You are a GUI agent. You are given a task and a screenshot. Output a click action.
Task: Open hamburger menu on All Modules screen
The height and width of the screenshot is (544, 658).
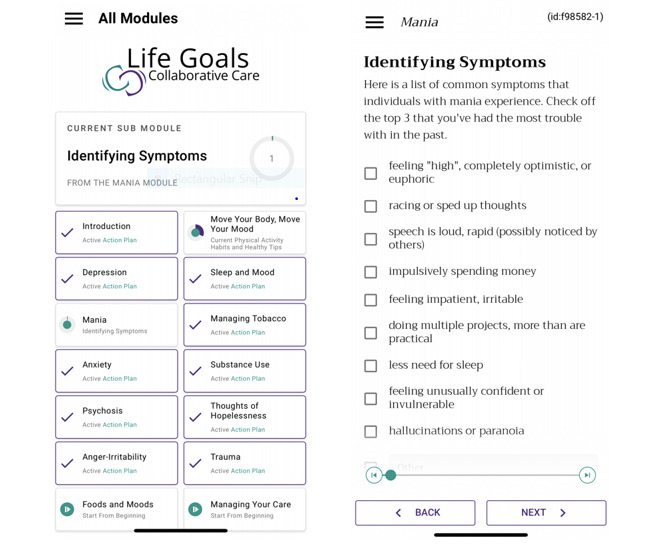[74, 19]
